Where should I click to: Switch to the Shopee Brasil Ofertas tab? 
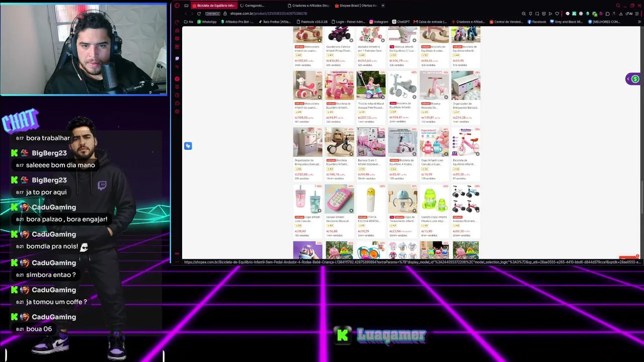point(356,6)
